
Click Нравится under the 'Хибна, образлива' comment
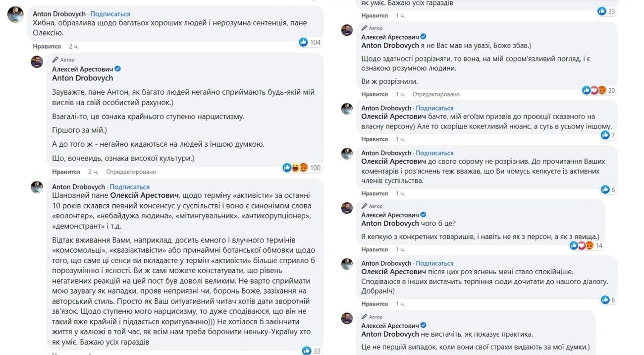(47, 46)
